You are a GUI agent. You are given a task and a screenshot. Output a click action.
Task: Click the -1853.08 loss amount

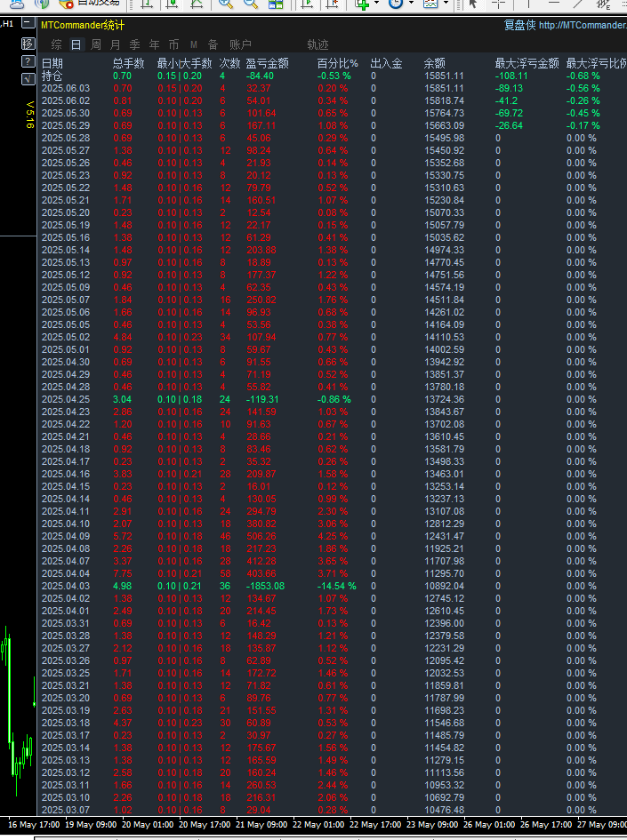(265, 586)
